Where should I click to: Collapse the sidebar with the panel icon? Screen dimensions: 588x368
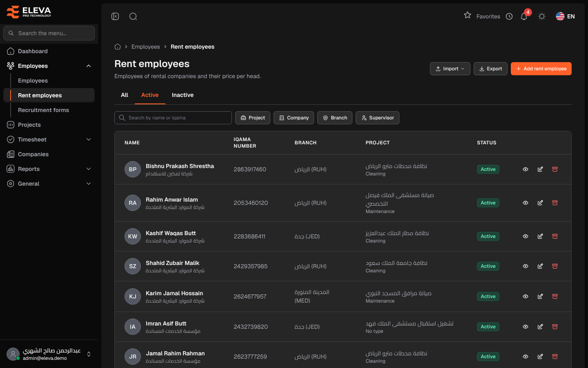(115, 16)
